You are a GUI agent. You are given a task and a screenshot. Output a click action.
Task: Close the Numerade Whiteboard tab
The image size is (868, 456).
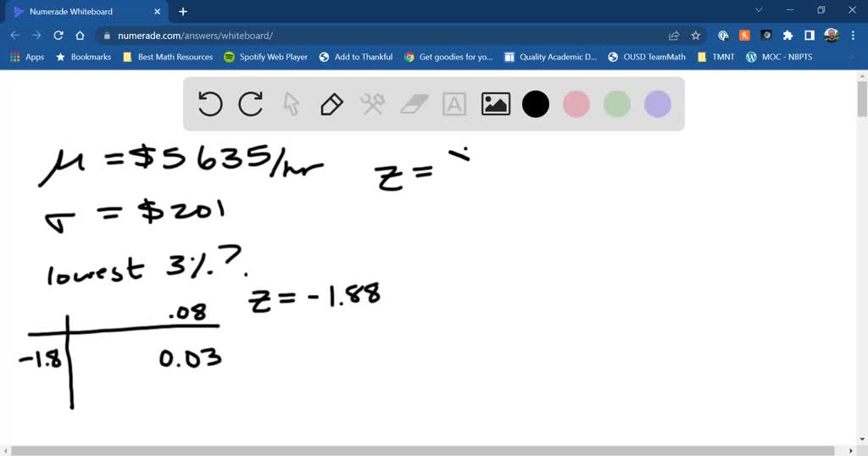pyautogui.click(x=157, y=12)
